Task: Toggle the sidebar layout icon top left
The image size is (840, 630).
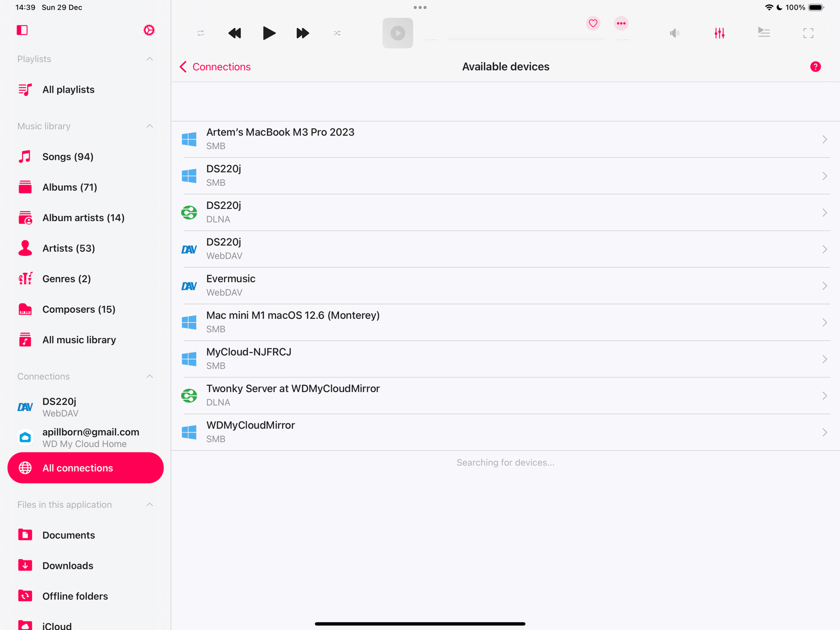Action: pyautogui.click(x=22, y=30)
